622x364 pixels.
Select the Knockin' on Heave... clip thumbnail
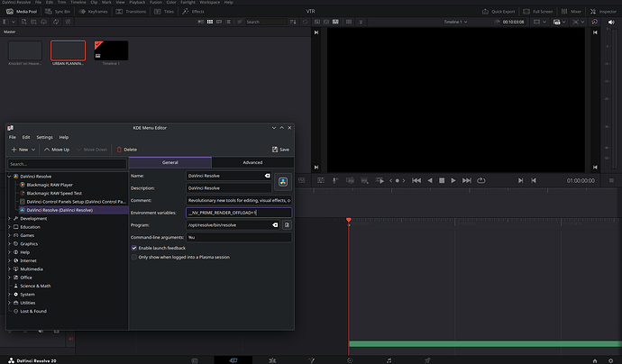pos(25,50)
